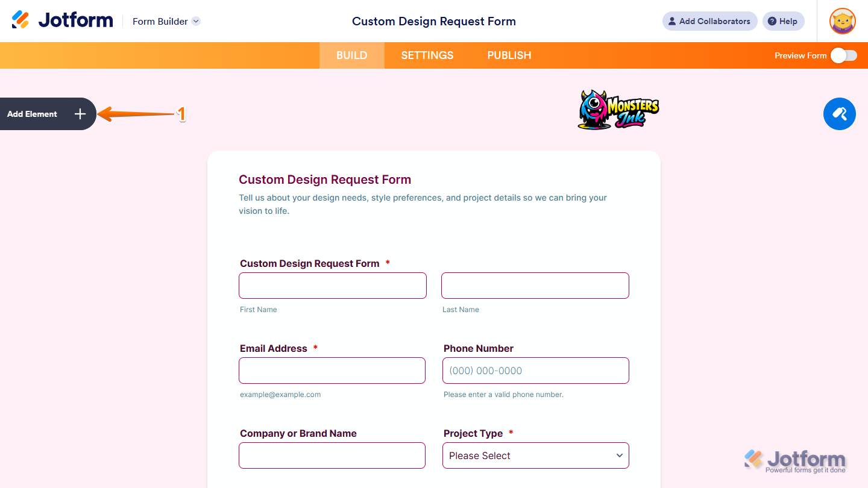Click the Phone Number input field
The image size is (868, 488).
point(535,371)
